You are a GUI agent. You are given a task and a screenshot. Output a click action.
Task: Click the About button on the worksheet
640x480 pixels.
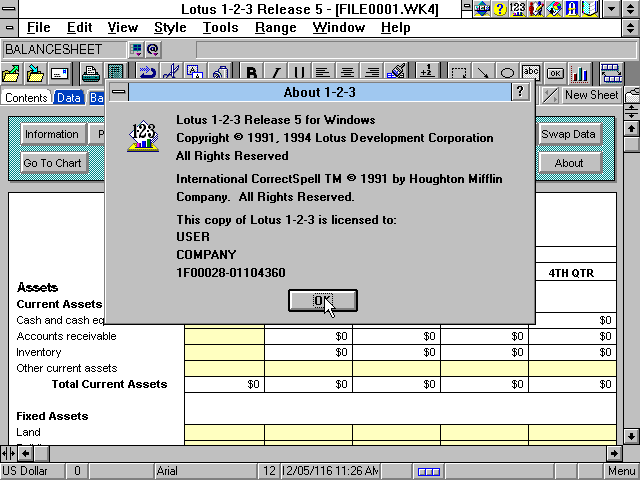point(569,163)
